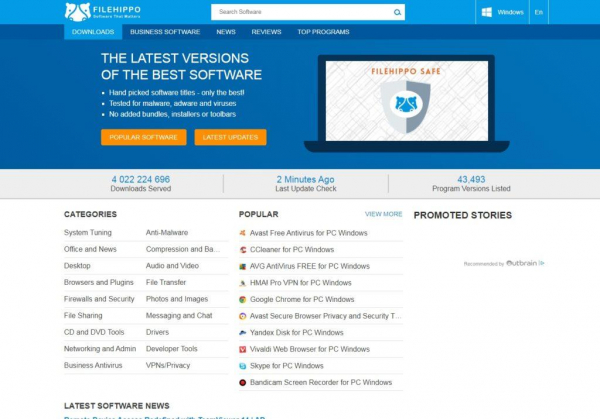Click the search magnifier icon
The width and height of the screenshot is (600, 419).
397,12
